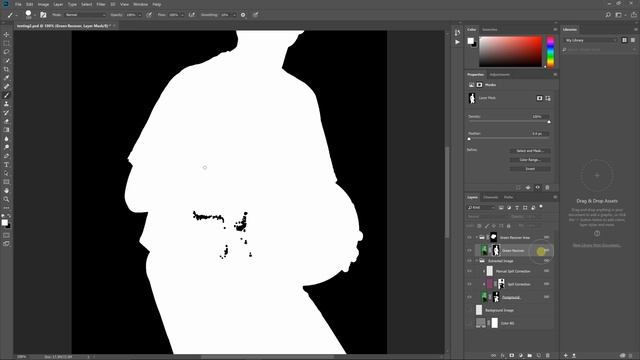Toggle visibility of Foreground layer

point(469,297)
